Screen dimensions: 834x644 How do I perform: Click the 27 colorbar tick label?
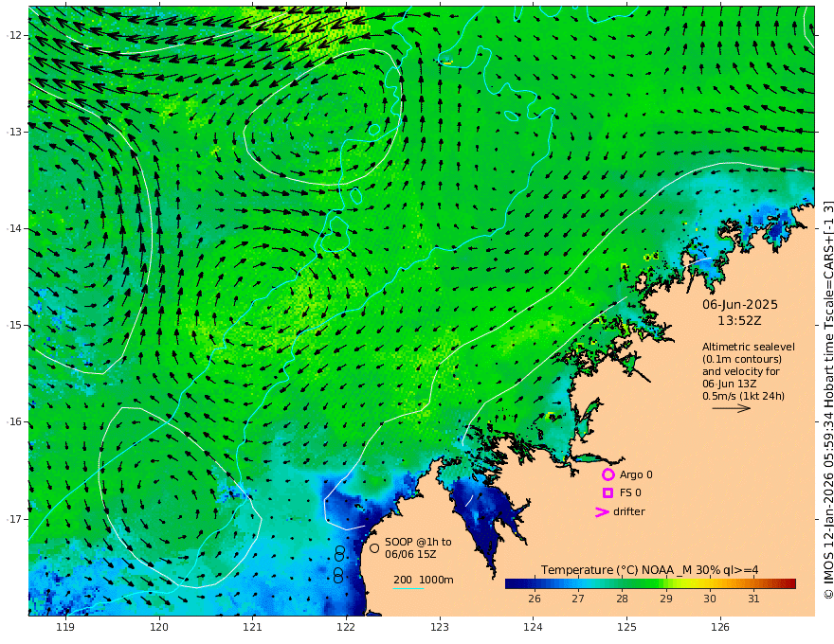578,599
